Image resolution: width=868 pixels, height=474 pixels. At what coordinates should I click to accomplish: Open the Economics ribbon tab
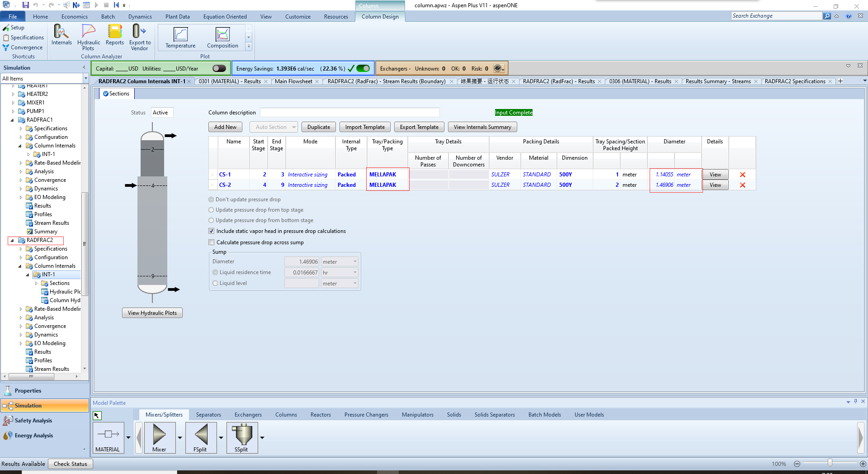click(75, 17)
